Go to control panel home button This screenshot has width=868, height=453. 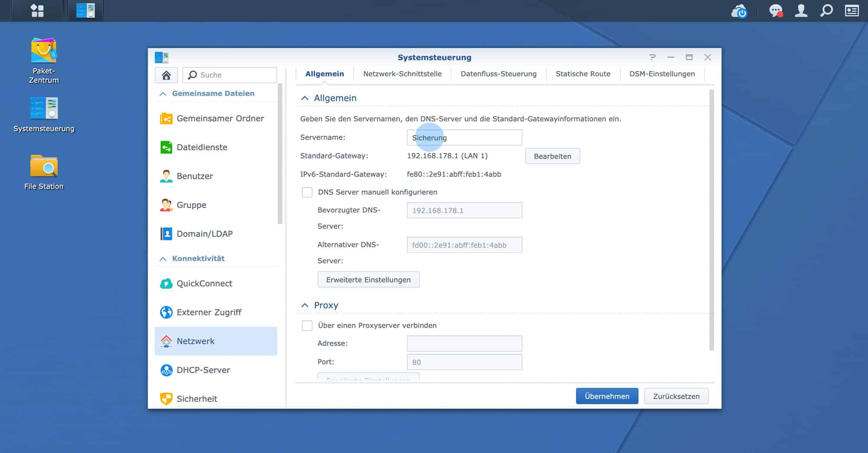point(166,75)
